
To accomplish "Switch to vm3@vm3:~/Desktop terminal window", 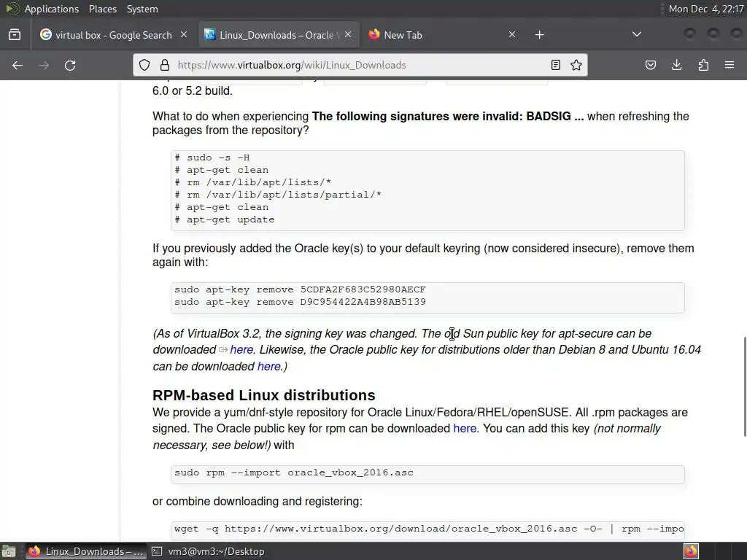I will [x=208, y=551].
